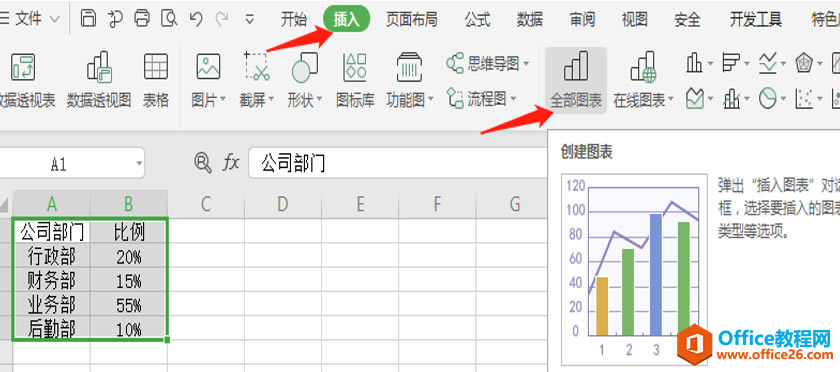The image size is (840, 372).
Task: Switch to the 安全 tab
Action: click(687, 20)
